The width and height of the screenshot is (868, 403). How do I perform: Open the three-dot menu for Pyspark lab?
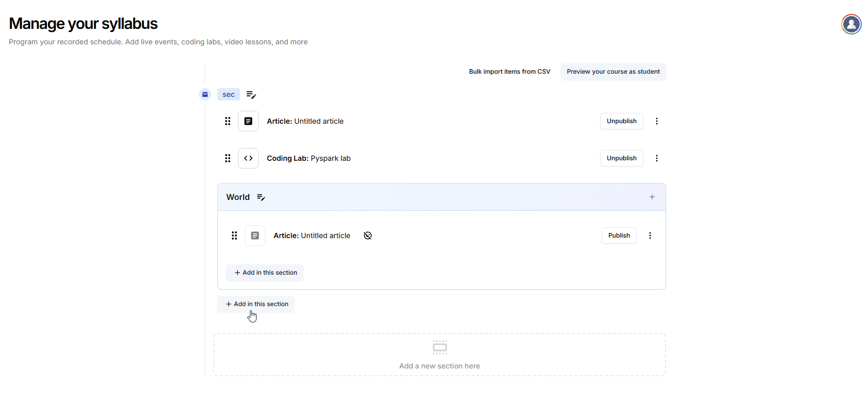(x=656, y=158)
